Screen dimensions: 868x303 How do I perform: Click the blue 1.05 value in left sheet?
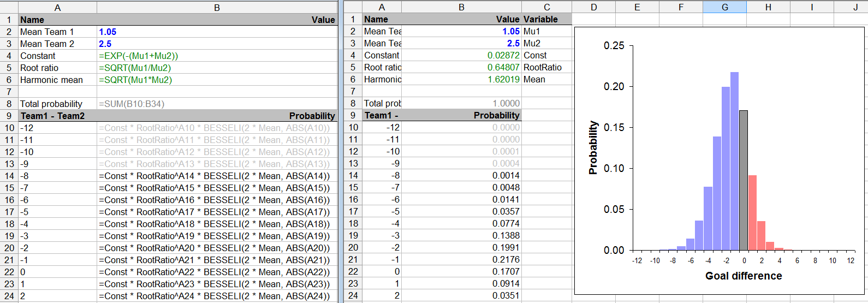tap(217, 32)
